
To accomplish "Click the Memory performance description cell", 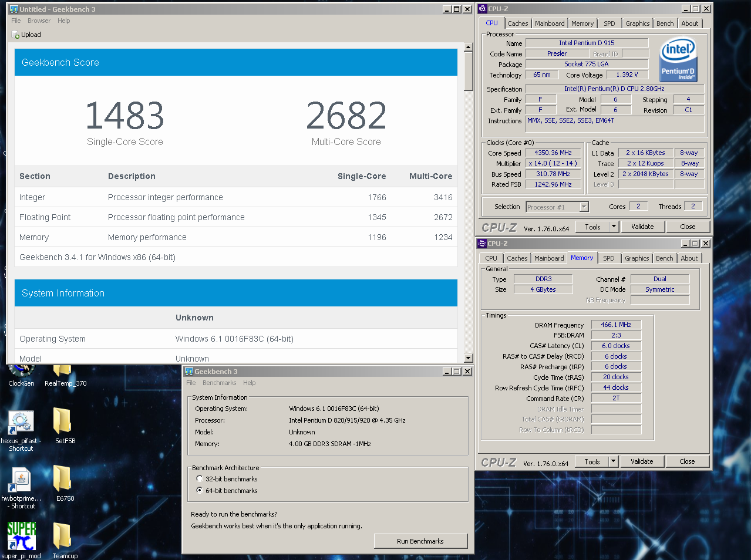I will [147, 237].
